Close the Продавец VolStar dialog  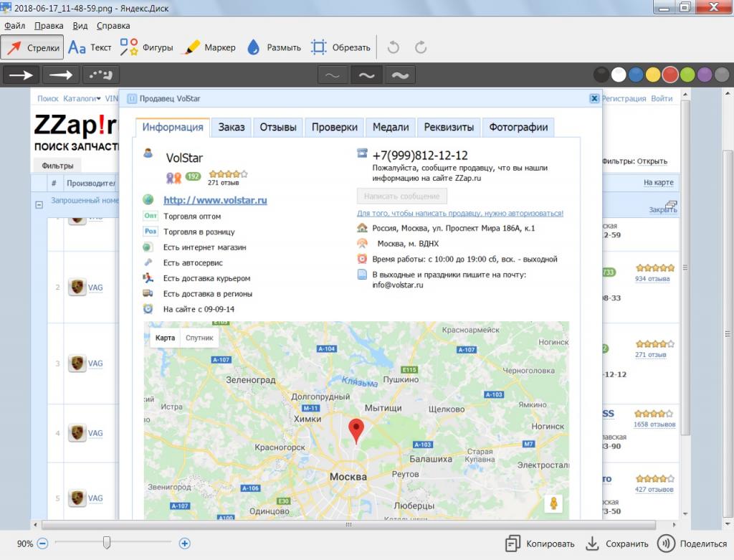pos(594,98)
